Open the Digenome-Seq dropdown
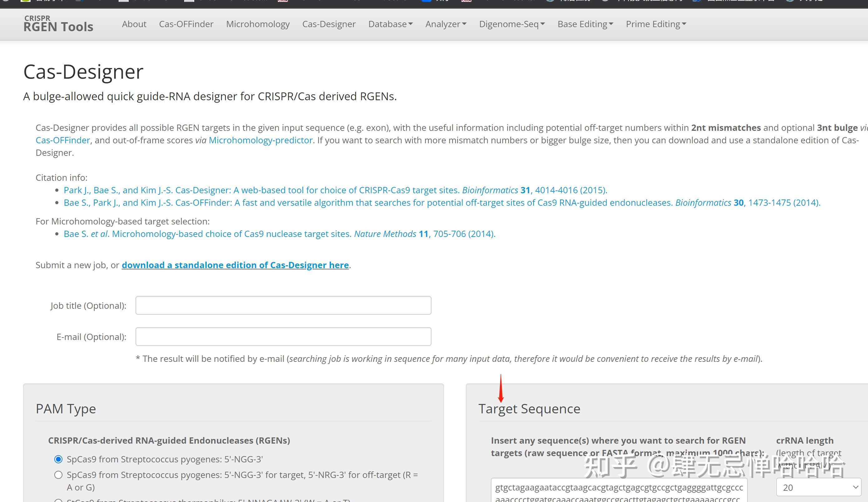868x502 pixels. [511, 24]
